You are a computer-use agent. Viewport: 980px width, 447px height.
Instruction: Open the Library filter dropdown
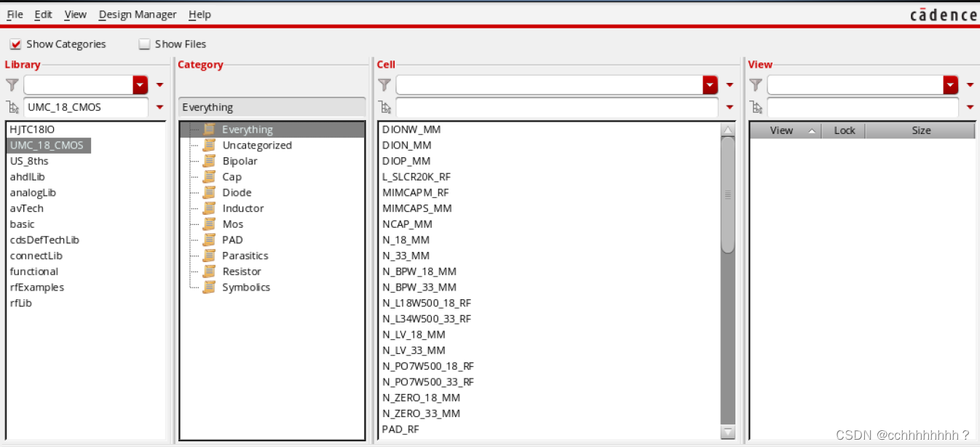[141, 85]
